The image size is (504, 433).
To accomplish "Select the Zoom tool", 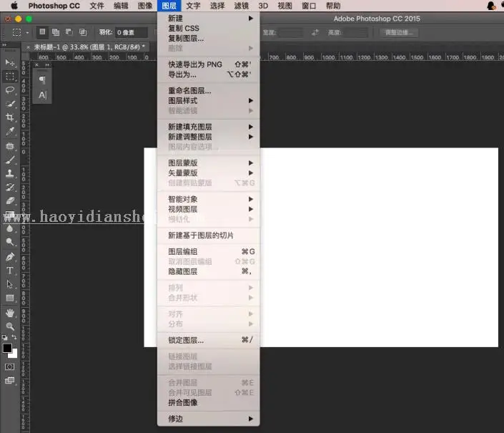I will [9, 326].
